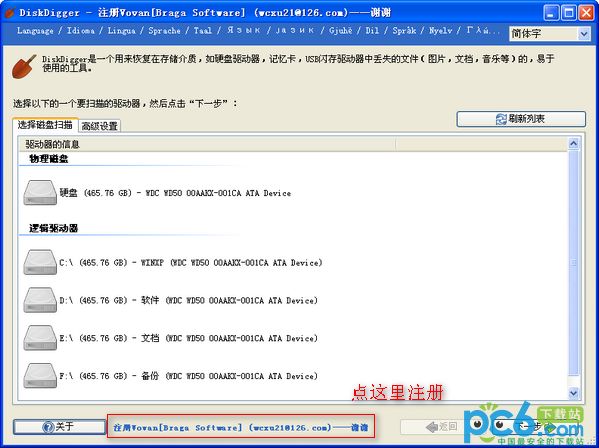Minimize the DiskDigger window
The image size is (599, 448).
[550, 13]
